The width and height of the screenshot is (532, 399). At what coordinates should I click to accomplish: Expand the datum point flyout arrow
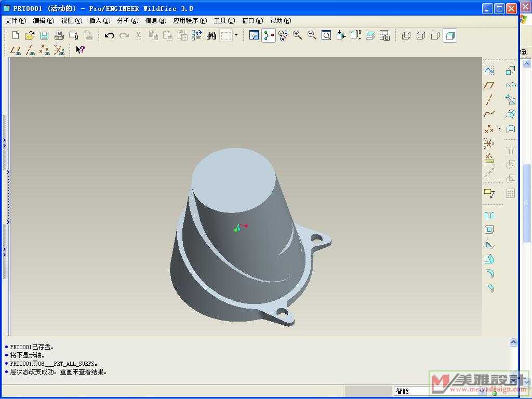pos(499,129)
